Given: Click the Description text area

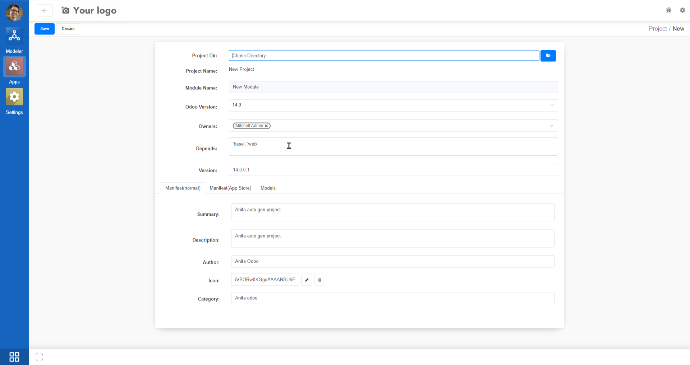Looking at the screenshot, I should [x=393, y=238].
